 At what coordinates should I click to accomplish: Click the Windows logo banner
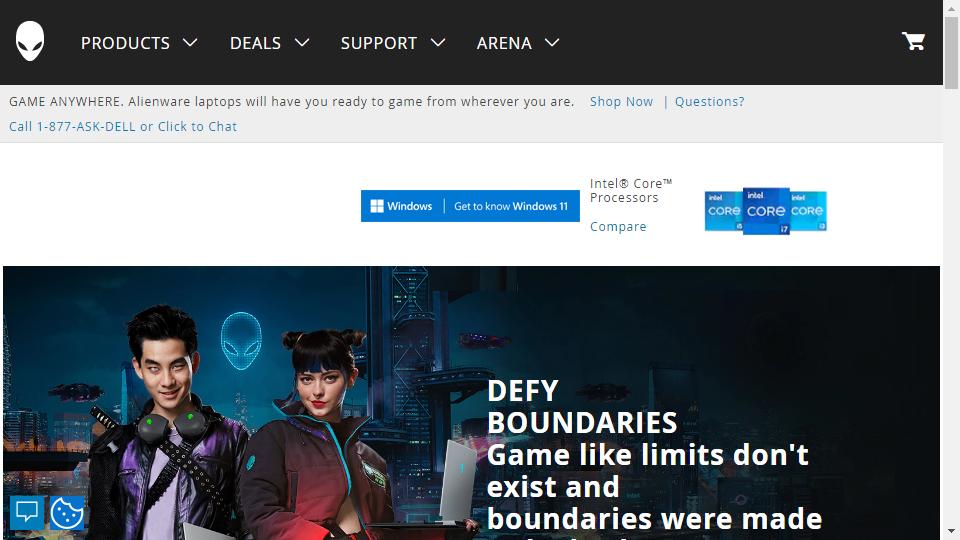coord(470,206)
